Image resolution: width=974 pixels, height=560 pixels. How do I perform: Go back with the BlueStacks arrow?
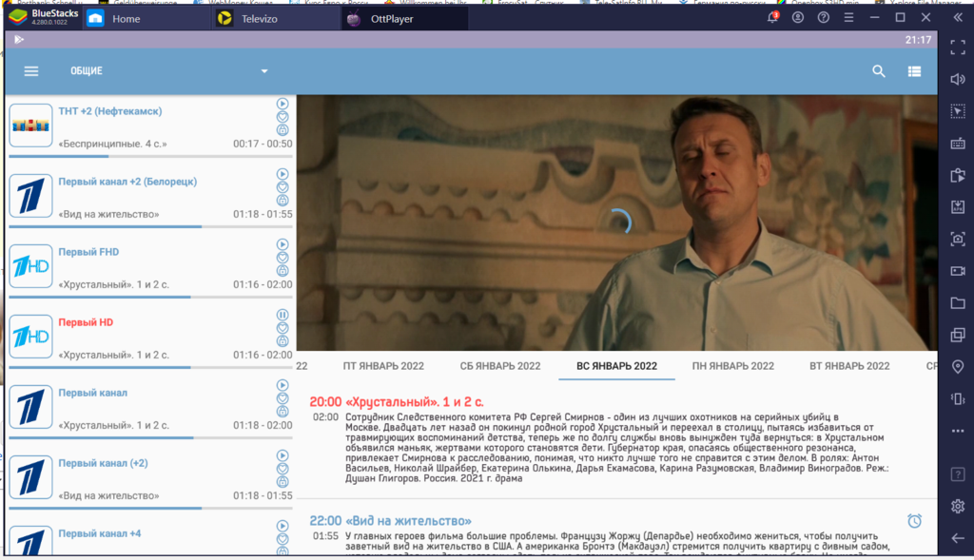(x=958, y=538)
